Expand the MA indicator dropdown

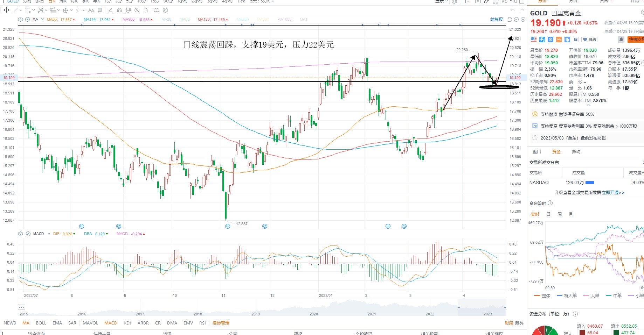(43, 20)
